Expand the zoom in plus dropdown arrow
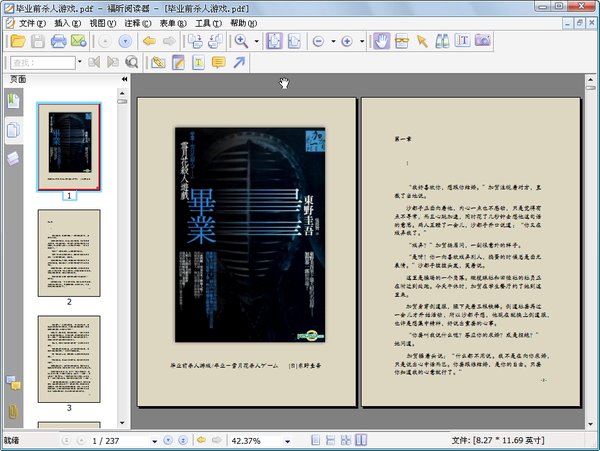 [x=360, y=41]
